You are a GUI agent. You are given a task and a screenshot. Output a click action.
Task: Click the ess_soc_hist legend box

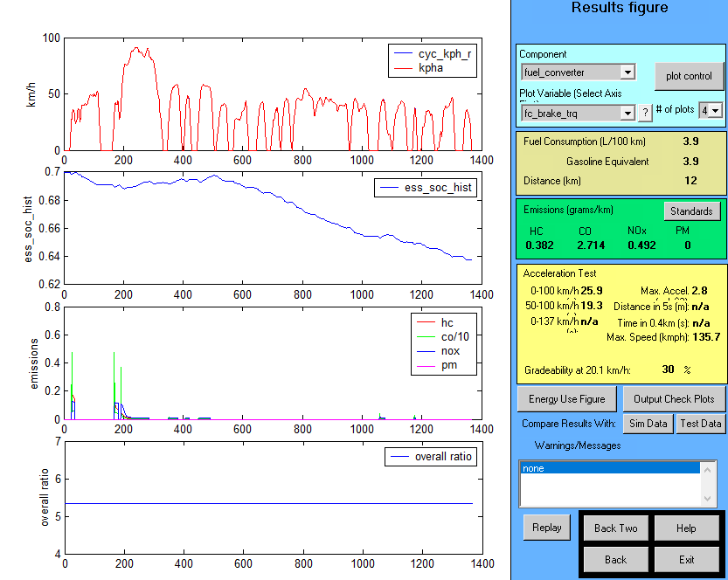(x=426, y=187)
